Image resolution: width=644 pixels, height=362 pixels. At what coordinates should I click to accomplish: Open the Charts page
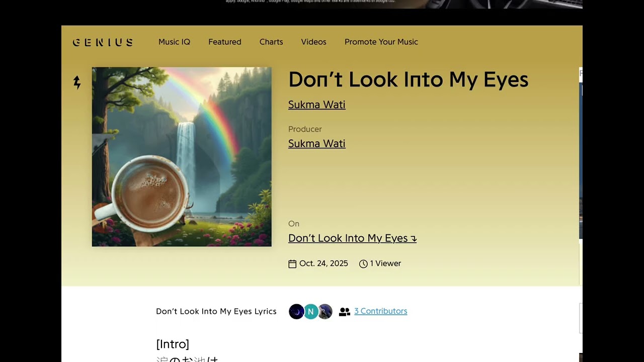tap(271, 42)
